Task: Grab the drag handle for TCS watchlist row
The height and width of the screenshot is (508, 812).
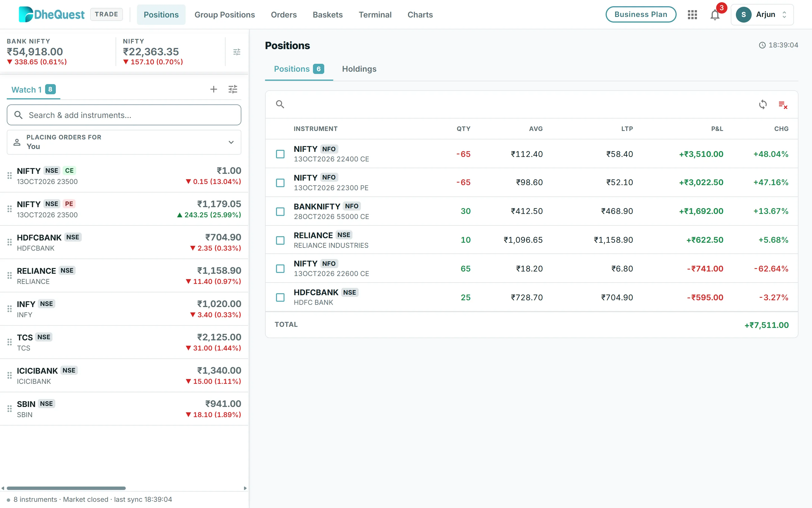Action: coord(10,342)
